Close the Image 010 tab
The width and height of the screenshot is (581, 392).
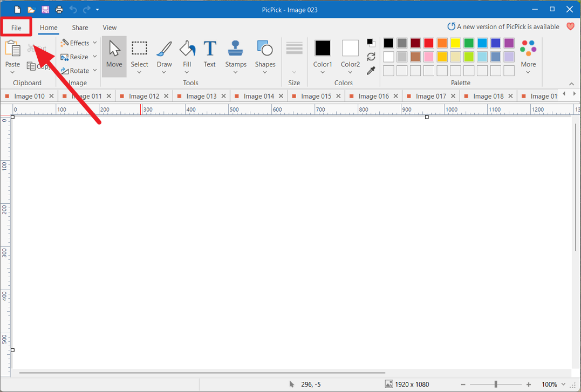(51, 96)
